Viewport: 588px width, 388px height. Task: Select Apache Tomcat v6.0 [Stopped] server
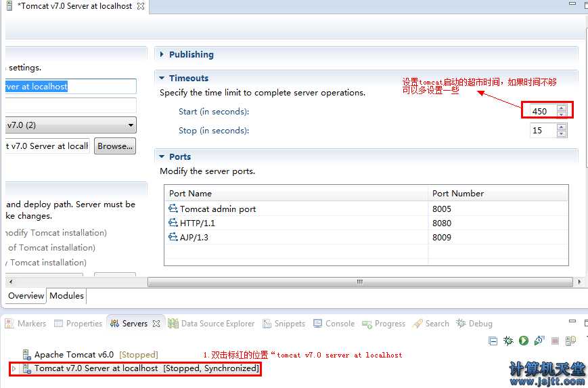95,355
